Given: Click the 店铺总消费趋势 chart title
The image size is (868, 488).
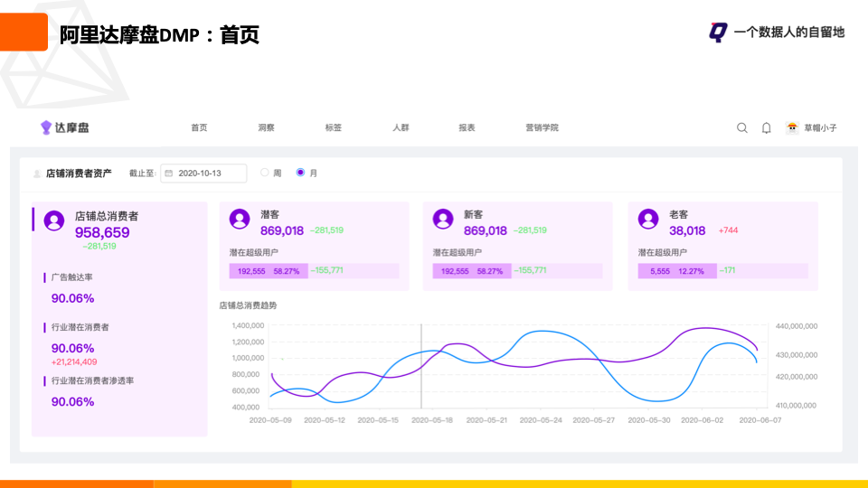Looking at the screenshot, I should tap(248, 305).
